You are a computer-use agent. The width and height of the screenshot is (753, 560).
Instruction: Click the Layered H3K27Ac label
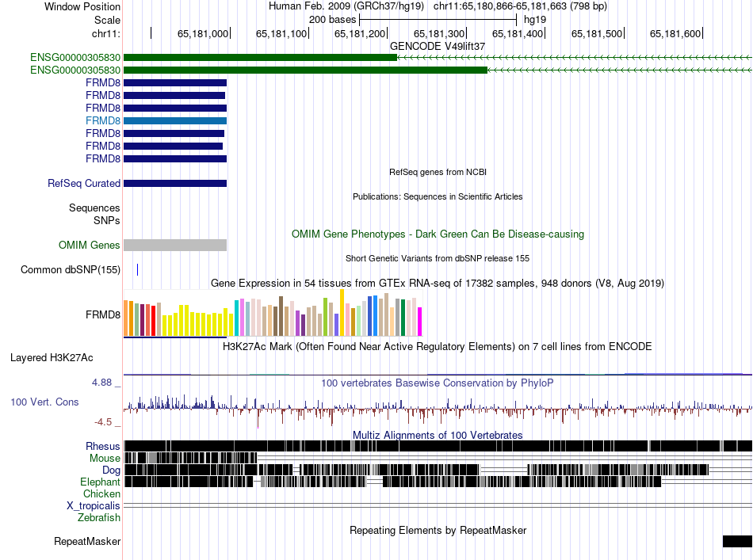pyautogui.click(x=52, y=358)
